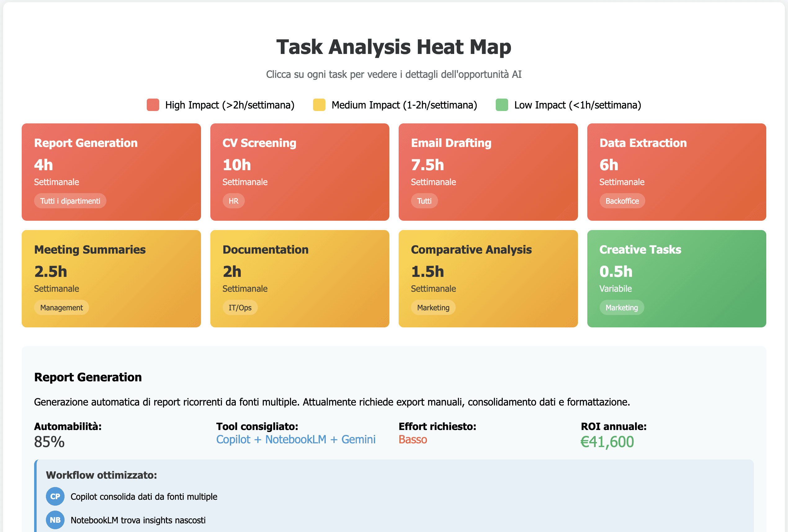
Task: Open the Report Generation task card
Action: (x=111, y=172)
